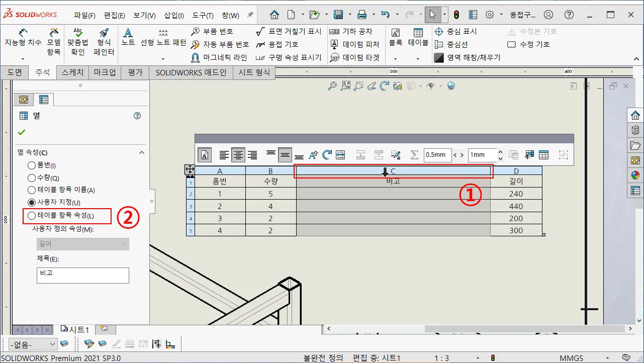Screen dimensions: 644x363
Task: Switch to the SOLIDWORKS 애드인 tab
Action: 191,72
